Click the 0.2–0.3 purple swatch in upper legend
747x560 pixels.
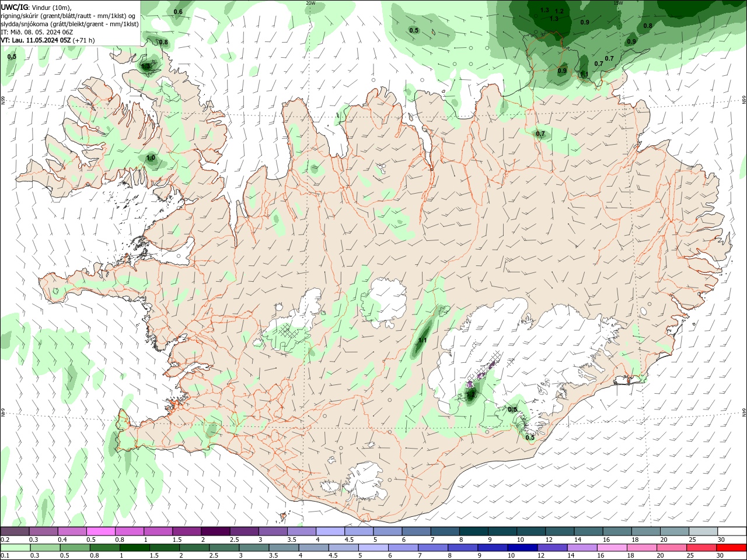click(15, 531)
